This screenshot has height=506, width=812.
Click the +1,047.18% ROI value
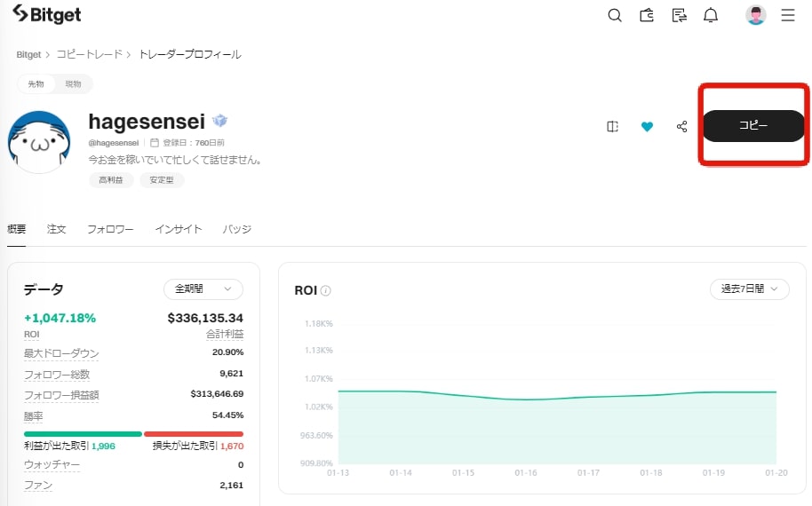(60, 318)
